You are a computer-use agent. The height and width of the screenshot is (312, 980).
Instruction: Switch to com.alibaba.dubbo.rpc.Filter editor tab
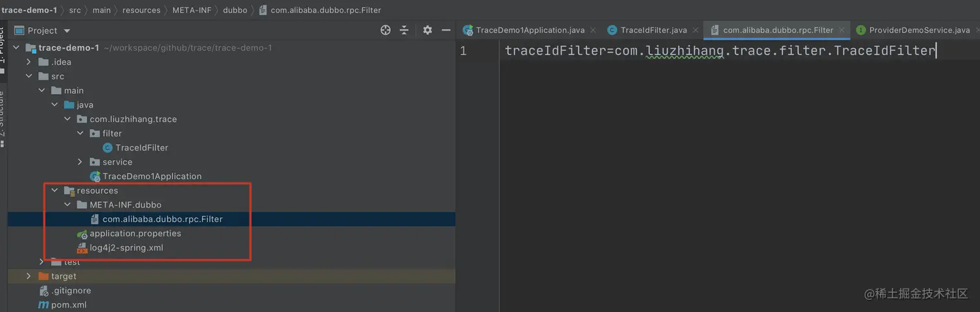778,30
